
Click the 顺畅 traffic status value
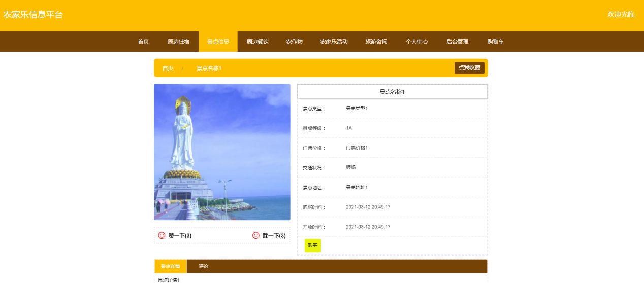point(351,167)
